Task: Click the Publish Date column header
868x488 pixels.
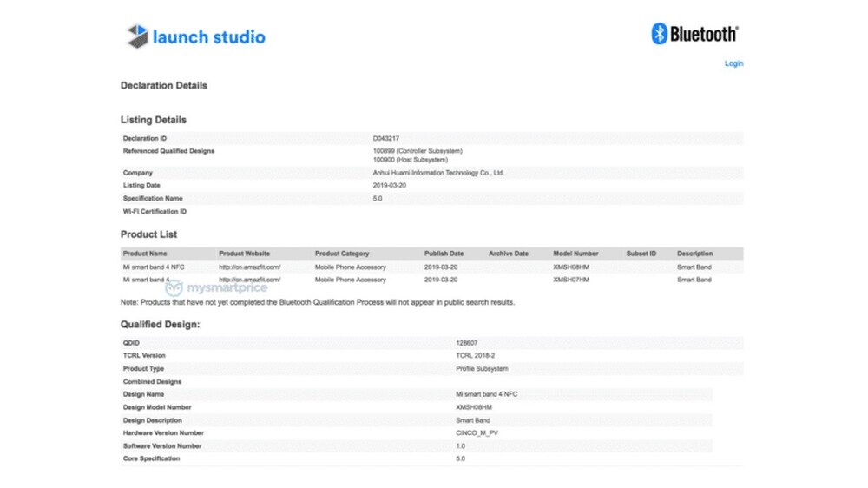Action: pyautogui.click(x=444, y=254)
